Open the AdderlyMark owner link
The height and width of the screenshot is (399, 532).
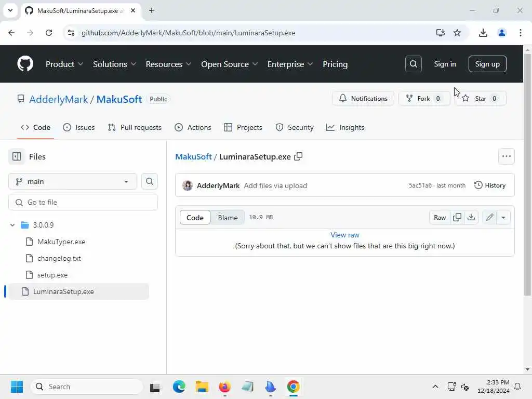58,99
